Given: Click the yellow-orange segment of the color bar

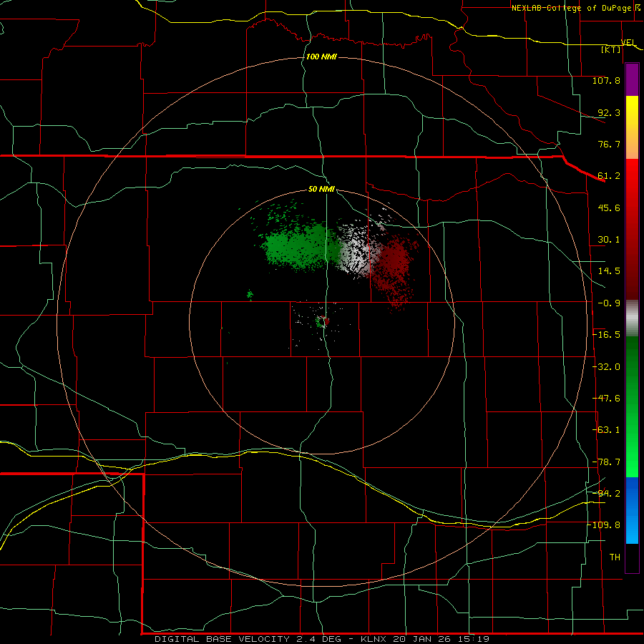Looking at the screenshot, I should click(x=632, y=127).
